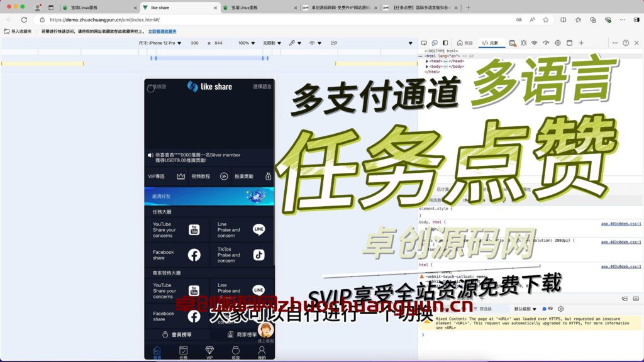Open TikTok Praise and concern card

click(241, 255)
